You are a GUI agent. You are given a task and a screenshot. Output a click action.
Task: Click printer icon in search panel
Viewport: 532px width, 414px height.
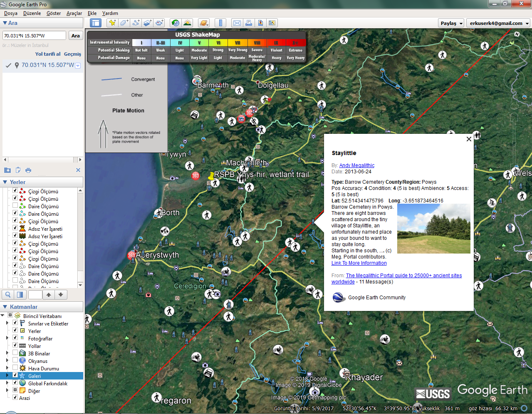28,170
